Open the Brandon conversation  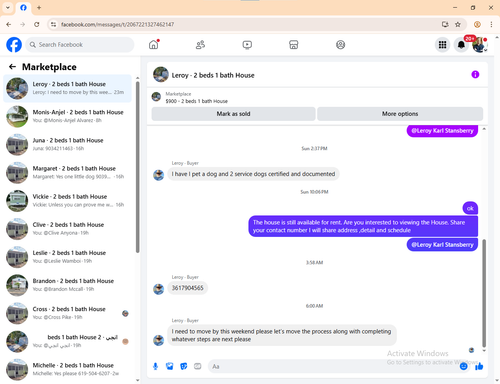pos(67,285)
